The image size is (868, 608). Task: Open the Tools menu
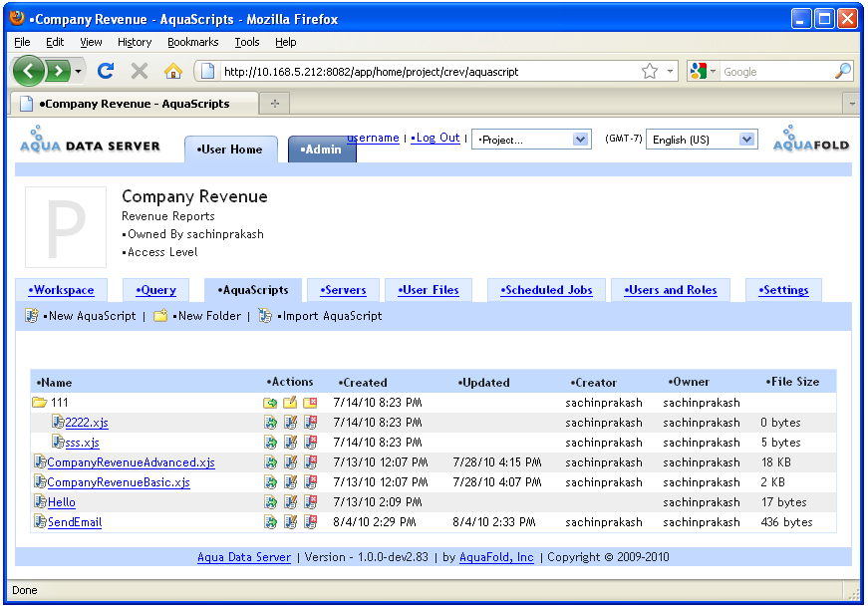[247, 42]
